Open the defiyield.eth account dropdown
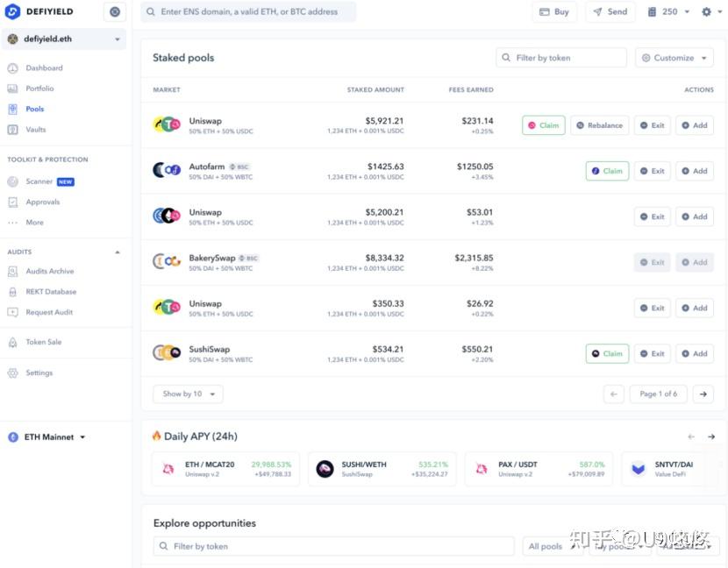 (x=64, y=39)
